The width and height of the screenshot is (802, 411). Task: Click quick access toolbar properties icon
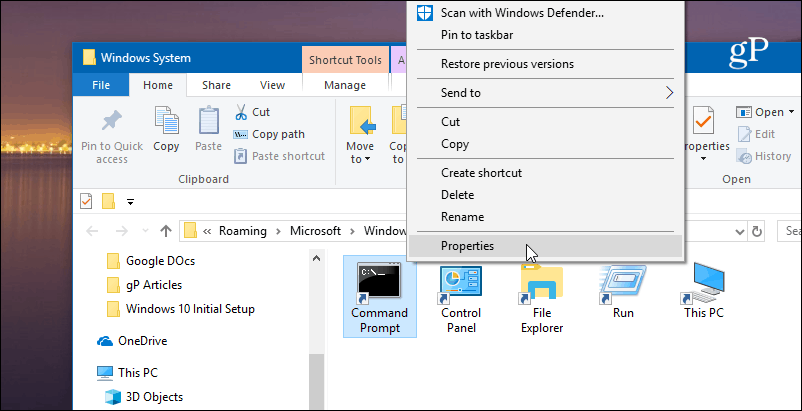(x=86, y=202)
